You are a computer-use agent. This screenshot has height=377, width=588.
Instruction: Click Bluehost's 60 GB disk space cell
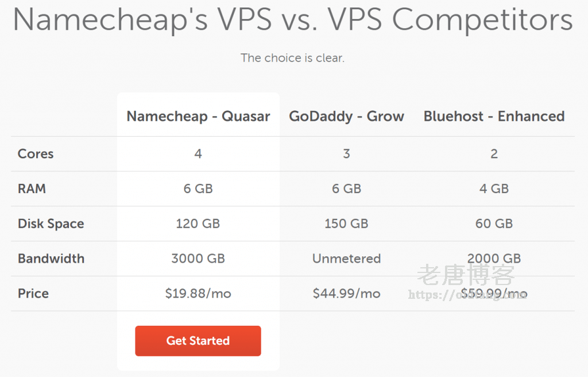tap(494, 224)
